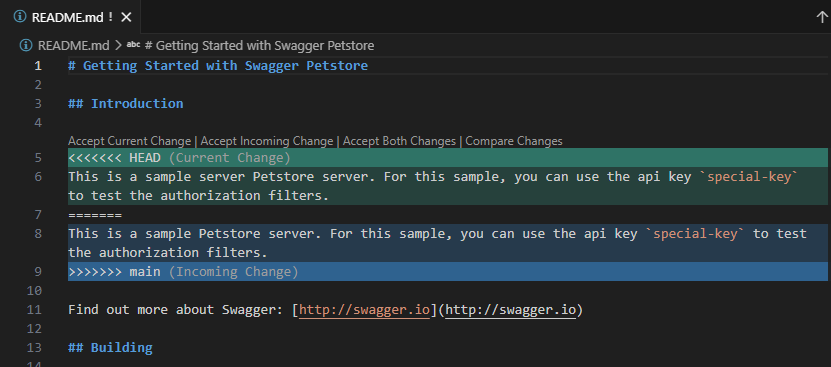Click line number 13 in gutter
The image size is (831, 367).
tap(34, 348)
